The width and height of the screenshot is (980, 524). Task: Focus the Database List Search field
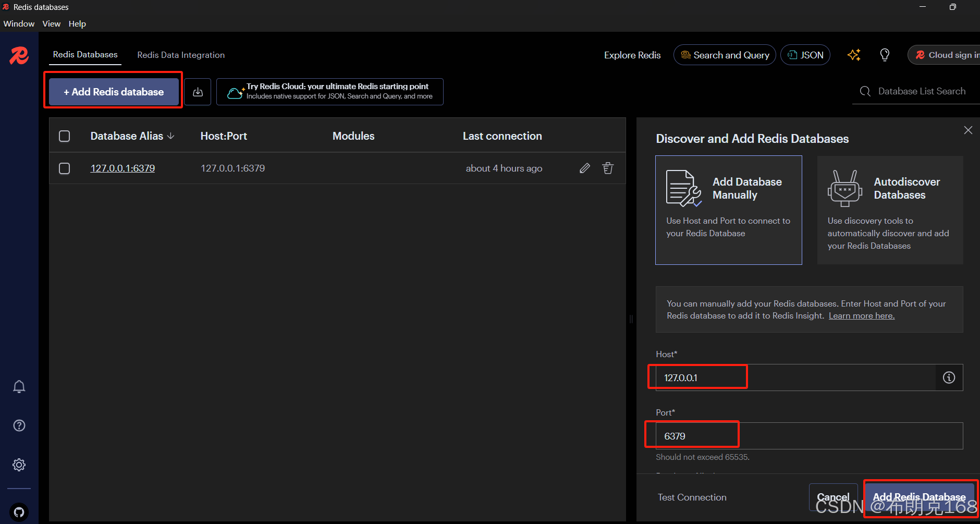922,91
